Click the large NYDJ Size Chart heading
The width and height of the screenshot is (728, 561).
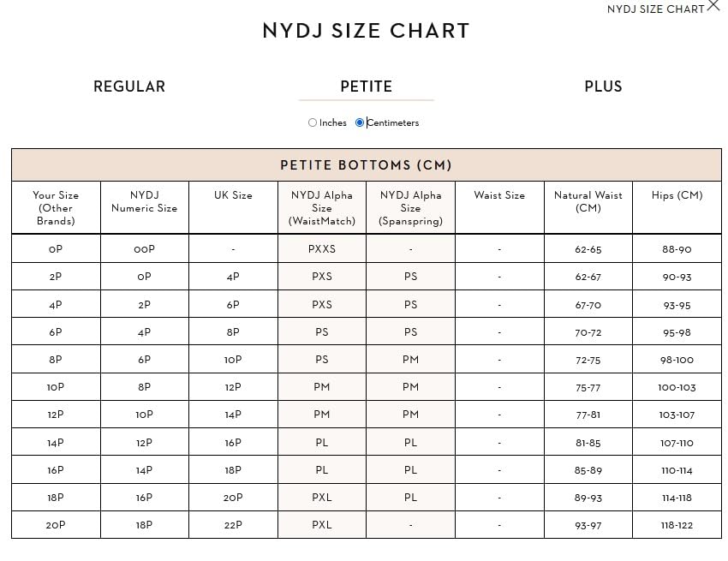tap(366, 31)
